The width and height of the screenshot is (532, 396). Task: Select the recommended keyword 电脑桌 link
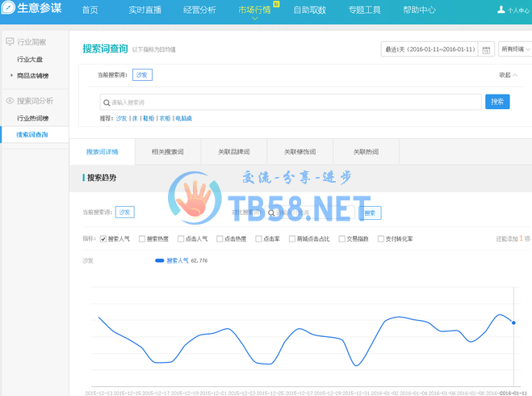[x=183, y=119]
